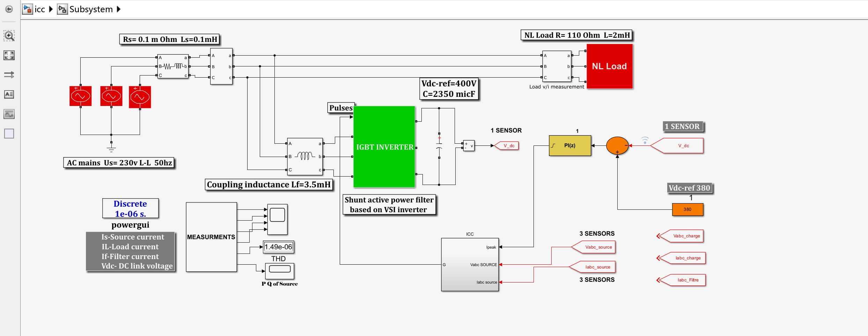Select the first AC voltage source block

[81, 96]
